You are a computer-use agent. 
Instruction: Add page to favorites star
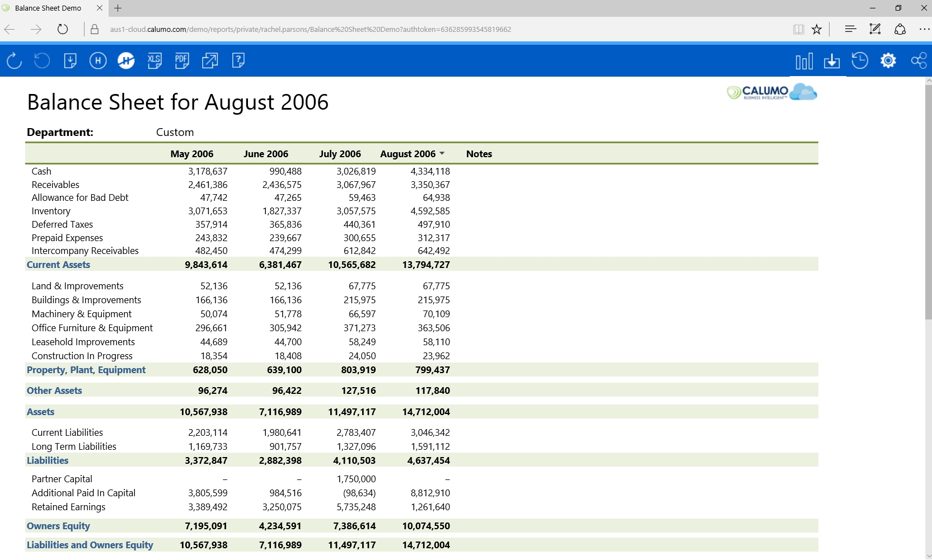pos(817,29)
